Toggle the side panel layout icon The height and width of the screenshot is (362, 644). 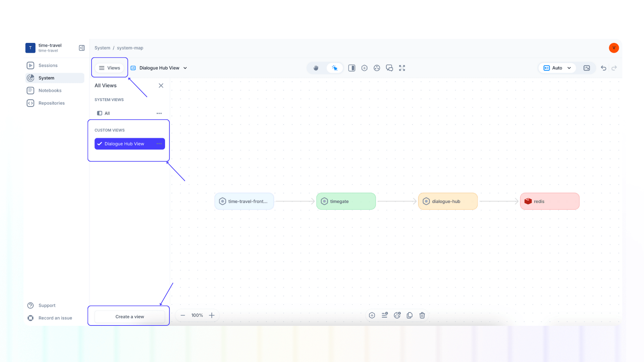[x=352, y=68]
